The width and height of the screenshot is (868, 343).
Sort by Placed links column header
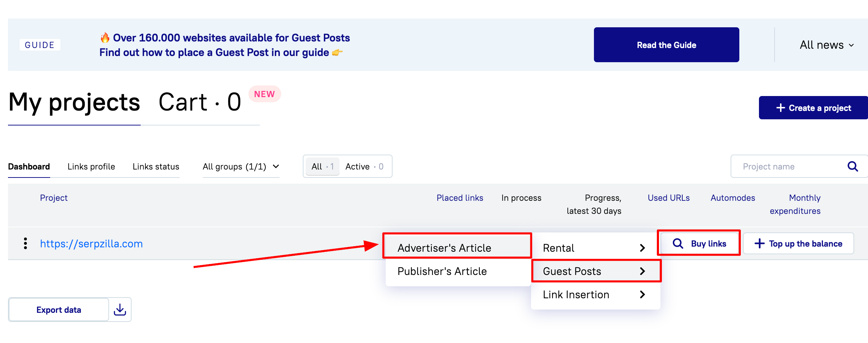point(460,198)
